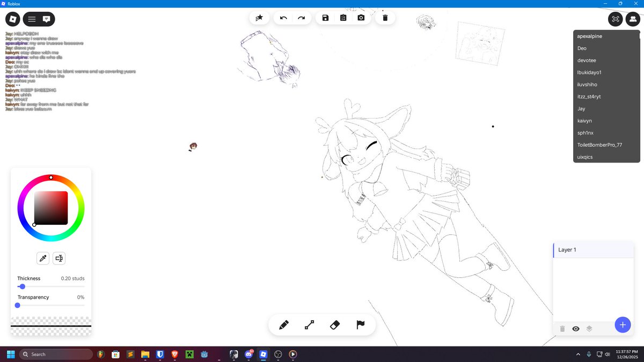The height and width of the screenshot is (362, 644).
Task: Click the thickness value 0.20 studs
Action: tap(72, 278)
